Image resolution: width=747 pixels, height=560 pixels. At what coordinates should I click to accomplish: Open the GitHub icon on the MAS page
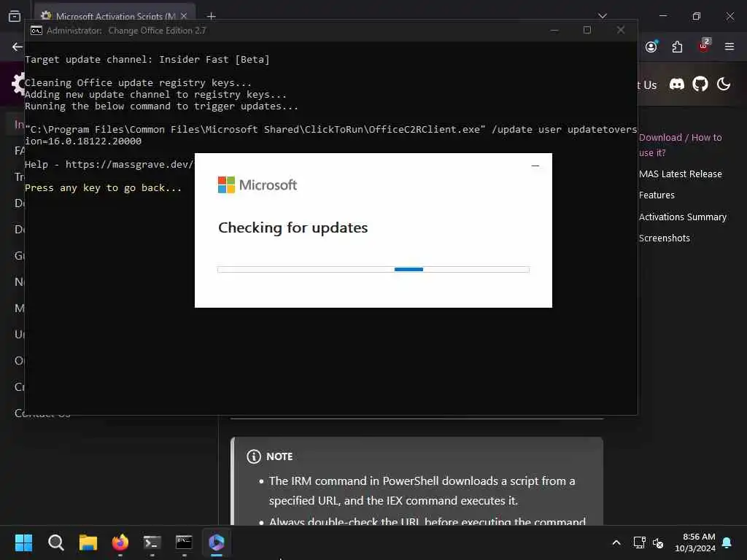(700, 85)
